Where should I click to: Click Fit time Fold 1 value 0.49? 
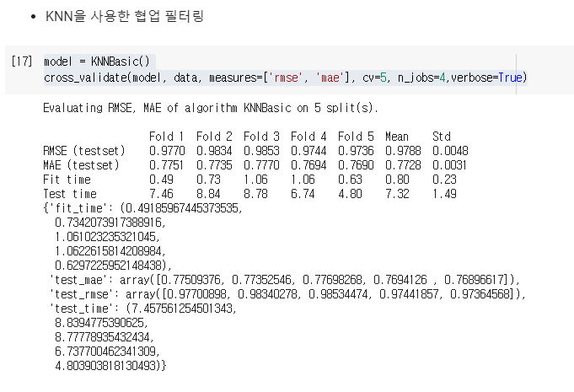coord(161,180)
